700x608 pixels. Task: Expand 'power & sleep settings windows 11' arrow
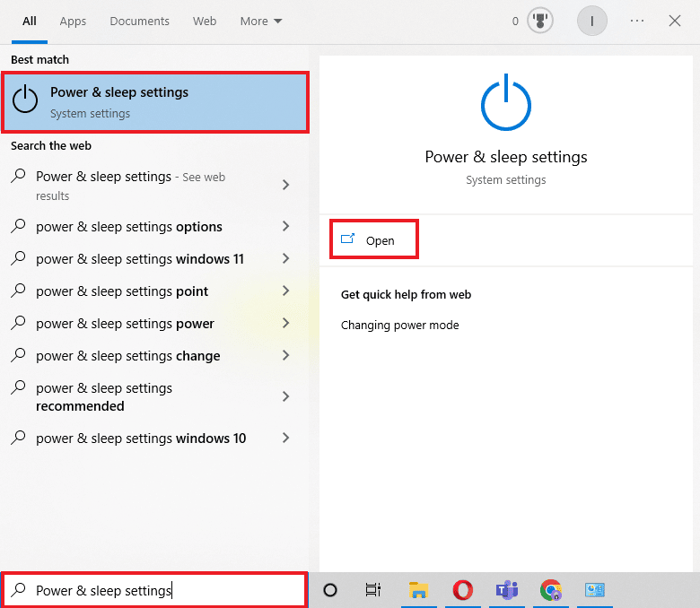tap(285, 259)
